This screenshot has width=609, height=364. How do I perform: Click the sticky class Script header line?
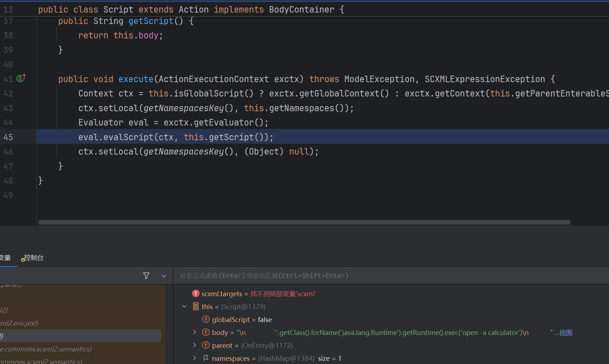(191, 10)
